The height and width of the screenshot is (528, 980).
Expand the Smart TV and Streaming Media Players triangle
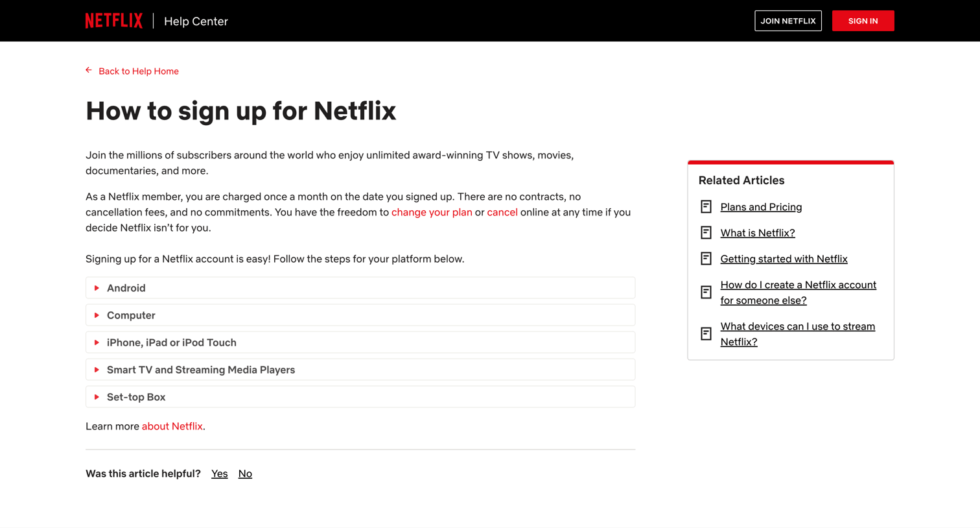click(97, 370)
